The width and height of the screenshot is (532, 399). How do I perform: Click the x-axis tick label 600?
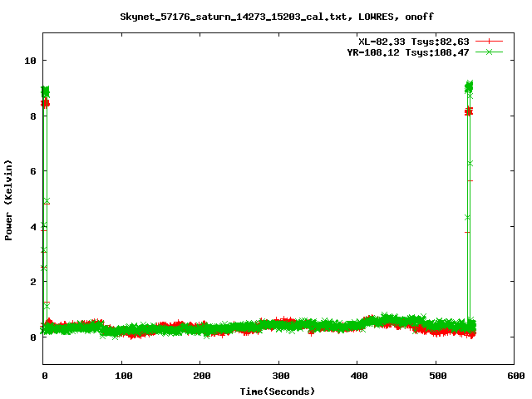click(x=516, y=376)
